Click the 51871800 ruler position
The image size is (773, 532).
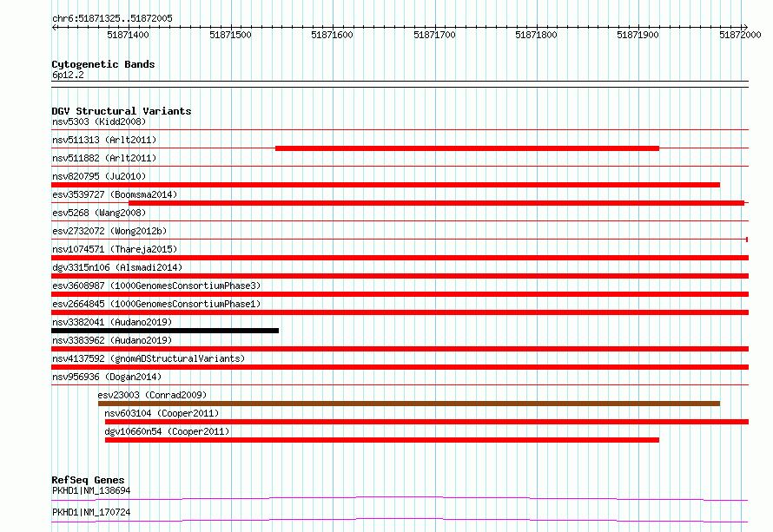click(x=537, y=35)
